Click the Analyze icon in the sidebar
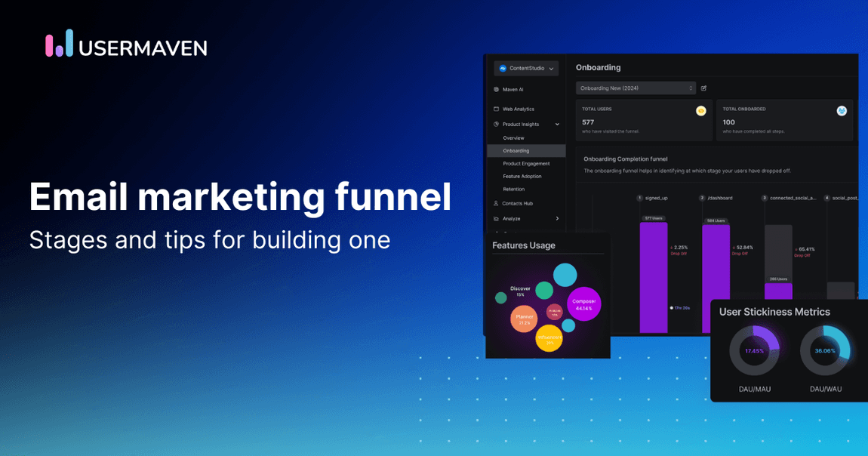 (x=495, y=219)
